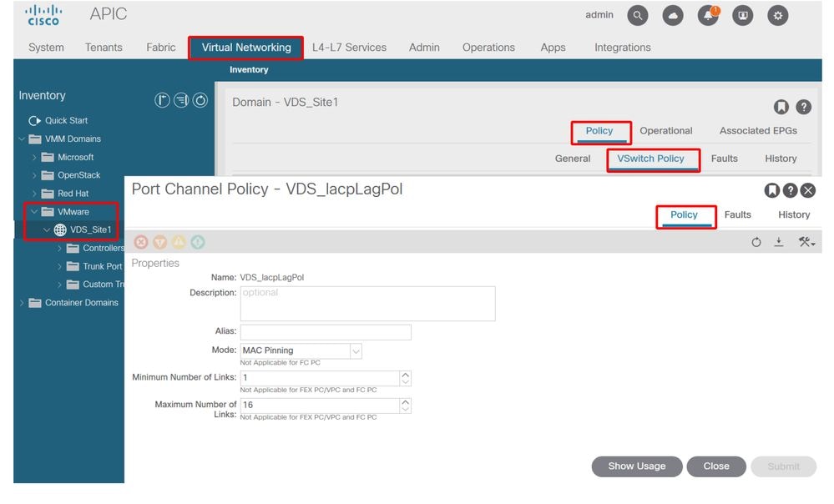Open the Tenants menu
834x504 pixels.
104,48
